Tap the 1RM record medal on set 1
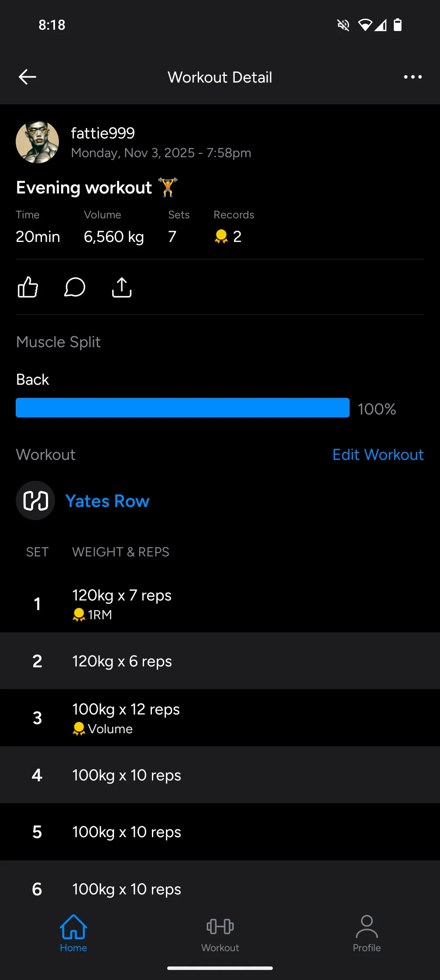This screenshot has width=440, height=980. click(79, 614)
